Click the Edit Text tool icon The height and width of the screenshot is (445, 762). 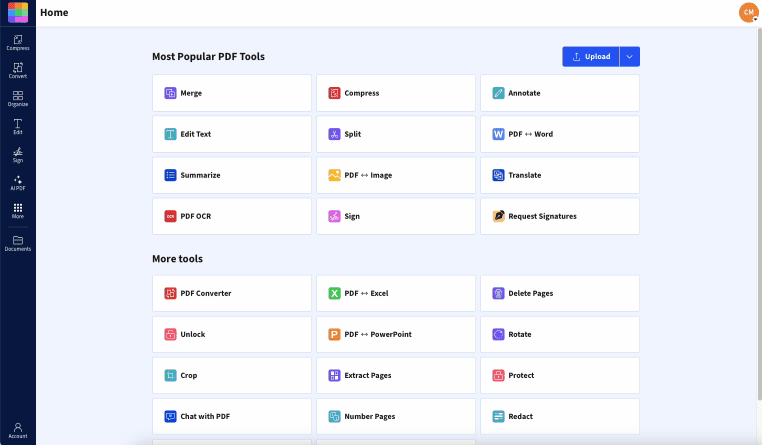[x=170, y=134]
